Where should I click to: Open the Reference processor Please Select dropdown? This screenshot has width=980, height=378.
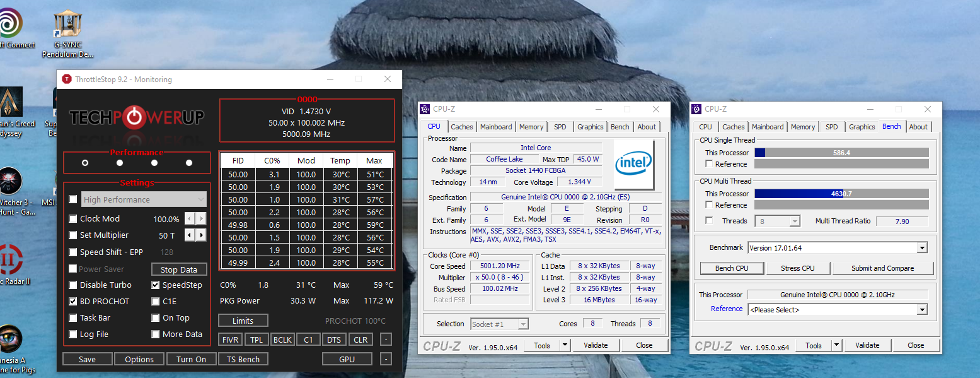point(838,310)
